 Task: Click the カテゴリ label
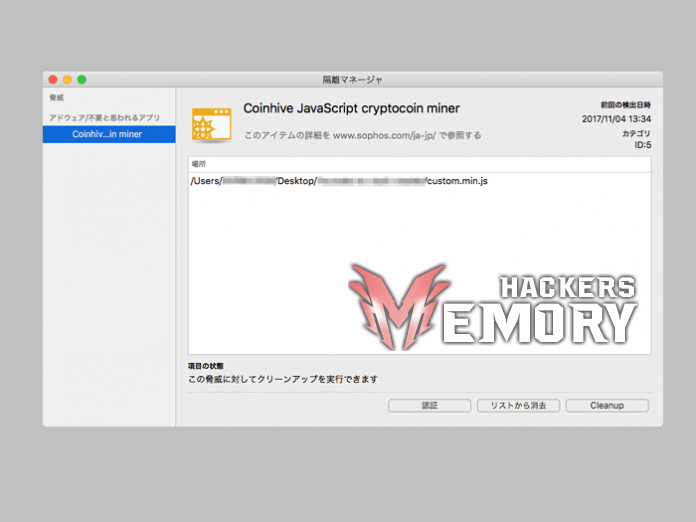[x=636, y=133]
